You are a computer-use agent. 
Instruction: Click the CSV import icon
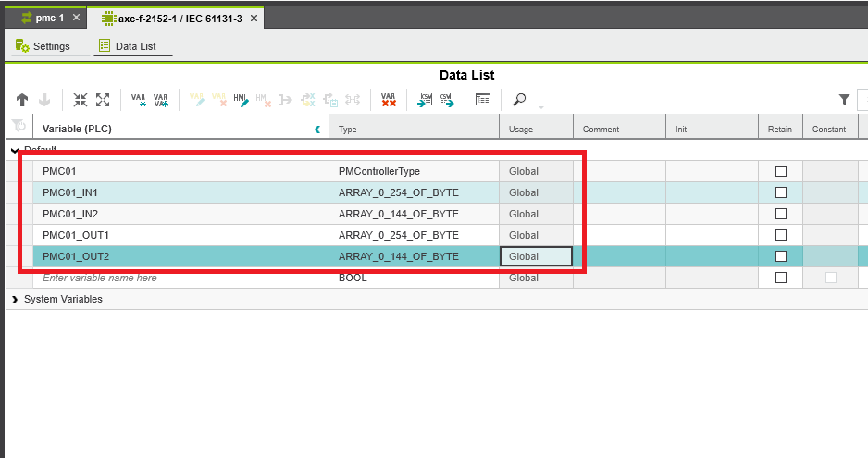click(426, 100)
